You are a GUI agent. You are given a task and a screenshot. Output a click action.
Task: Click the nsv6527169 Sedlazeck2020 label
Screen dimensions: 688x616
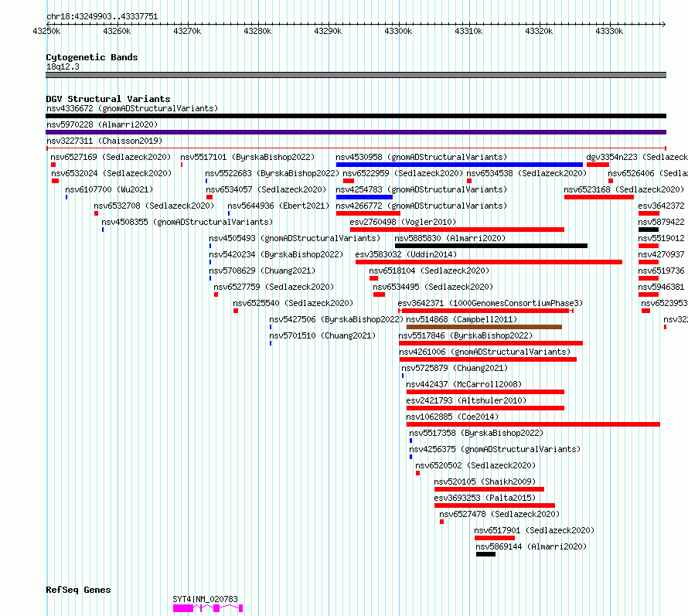coord(111,157)
